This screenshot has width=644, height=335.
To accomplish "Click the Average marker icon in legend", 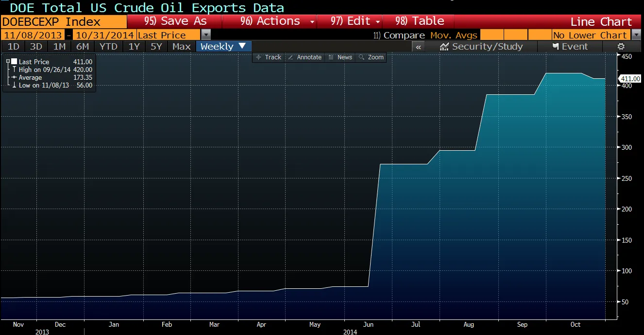I will point(14,77).
